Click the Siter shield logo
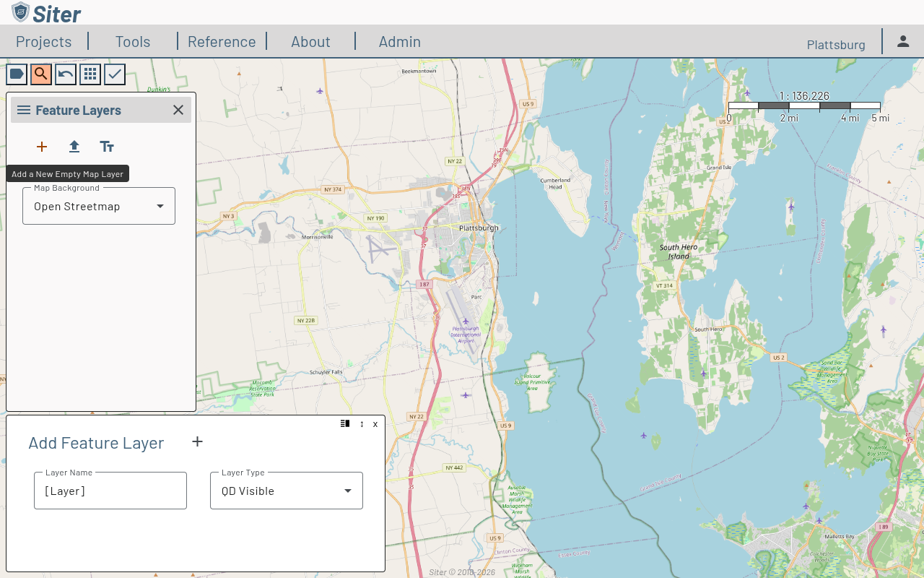This screenshot has width=924, height=578. click(20, 12)
